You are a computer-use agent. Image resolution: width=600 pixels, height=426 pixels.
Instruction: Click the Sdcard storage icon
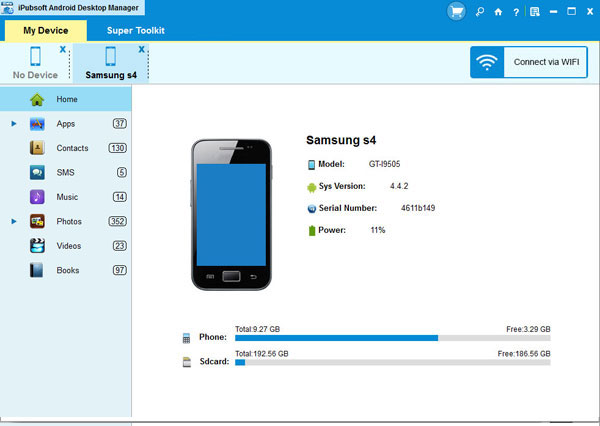pos(186,362)
